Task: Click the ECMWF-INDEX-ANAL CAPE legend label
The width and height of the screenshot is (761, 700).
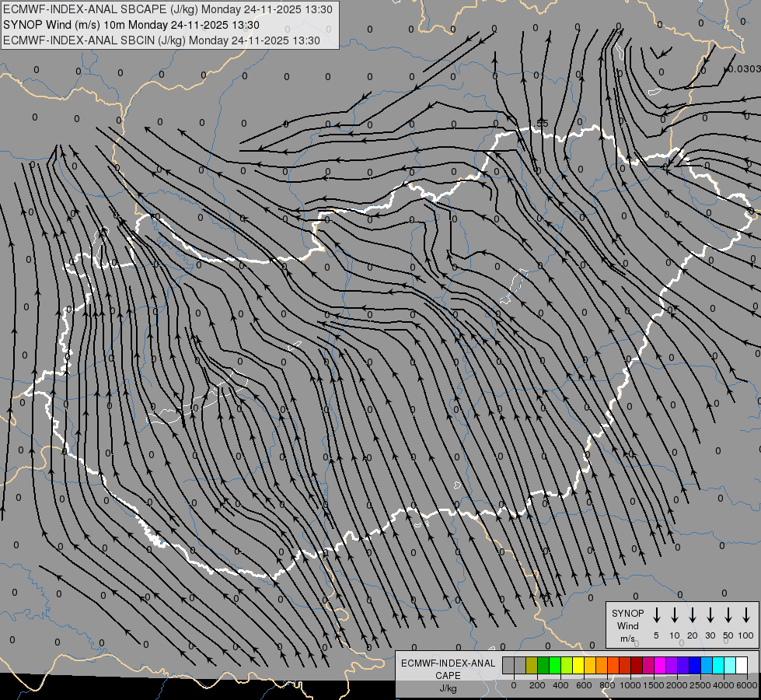Action: pyautogui.click(x=448, y=669)
